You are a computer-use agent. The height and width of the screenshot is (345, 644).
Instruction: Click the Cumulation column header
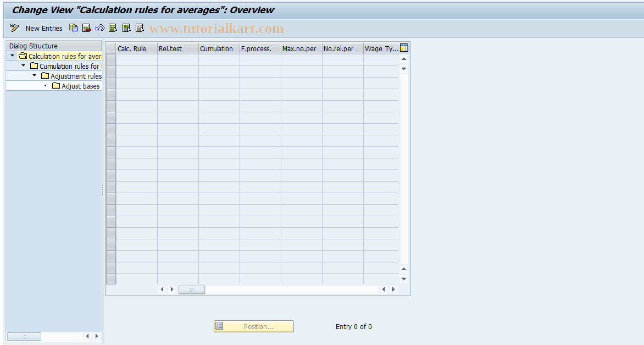coord(219,48)
